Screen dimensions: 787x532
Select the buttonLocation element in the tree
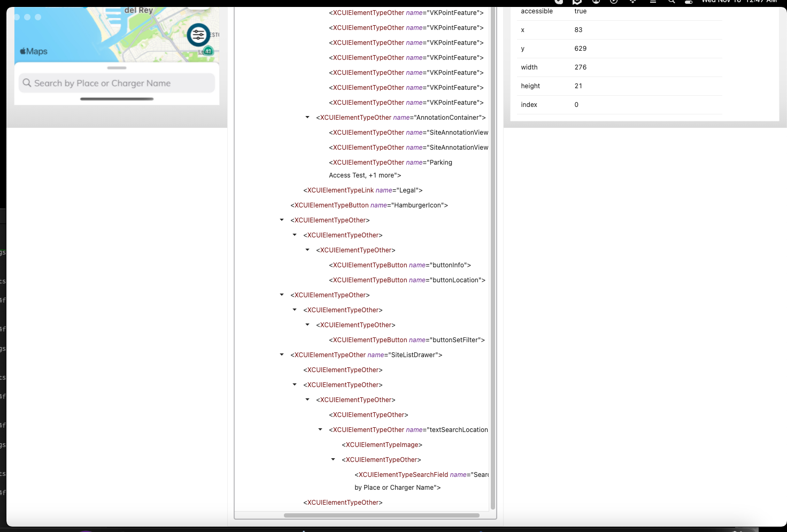pyautogui.click(x=406, y=280)
